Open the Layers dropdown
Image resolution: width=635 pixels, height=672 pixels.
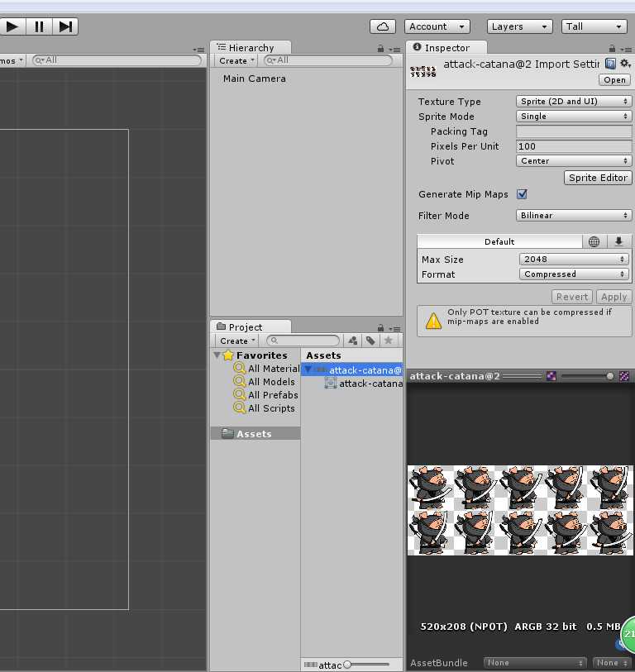(x=520, y=26)
